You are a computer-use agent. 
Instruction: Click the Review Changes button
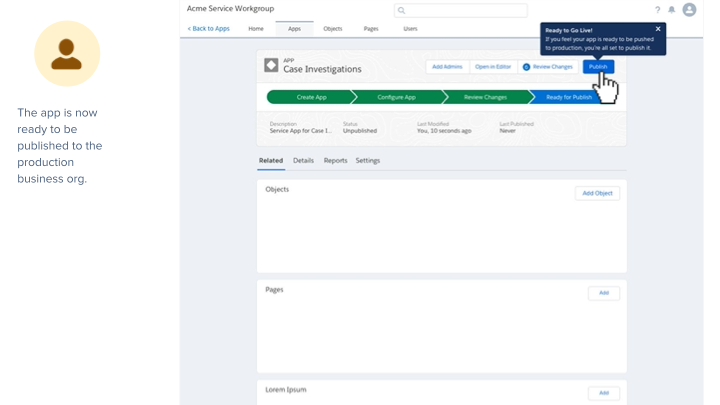pyautogui.click(x=548, y=67)
